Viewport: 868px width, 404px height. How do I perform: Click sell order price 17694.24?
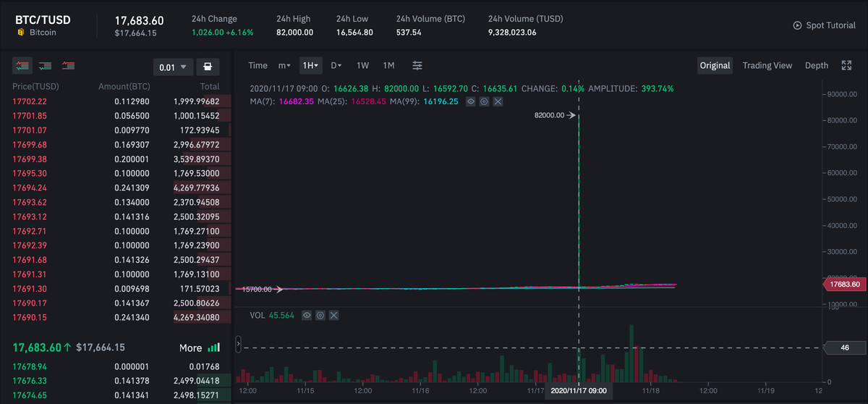click(30, 188)
